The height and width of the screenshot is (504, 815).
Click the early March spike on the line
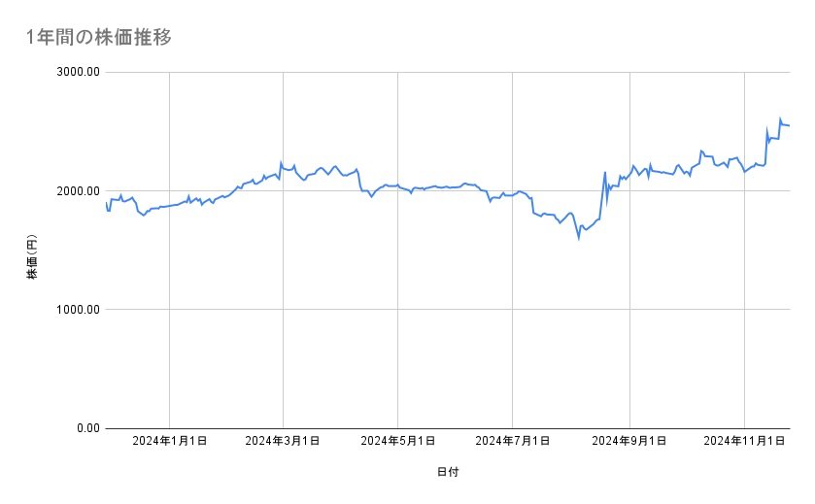[281, 162]
